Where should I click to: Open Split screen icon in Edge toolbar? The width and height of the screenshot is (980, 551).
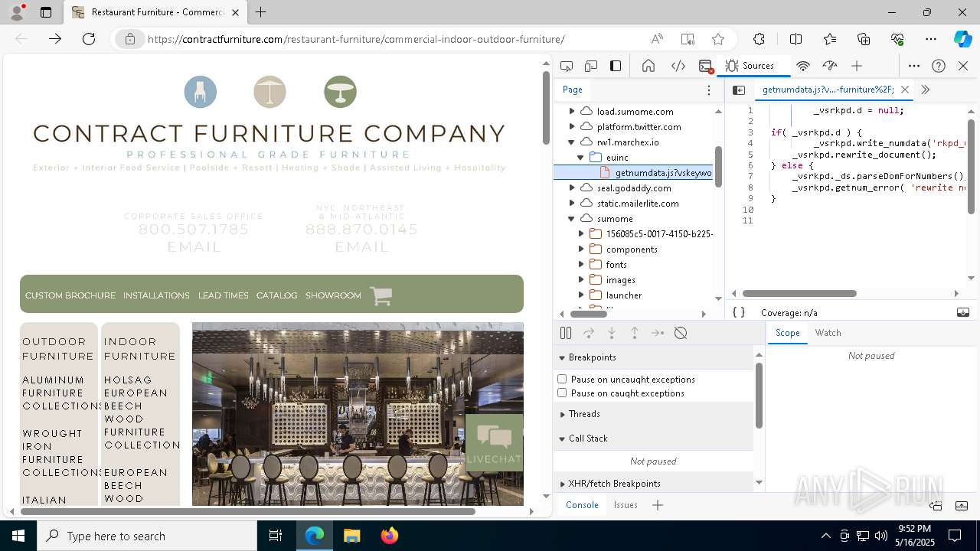tap(795, 39)
